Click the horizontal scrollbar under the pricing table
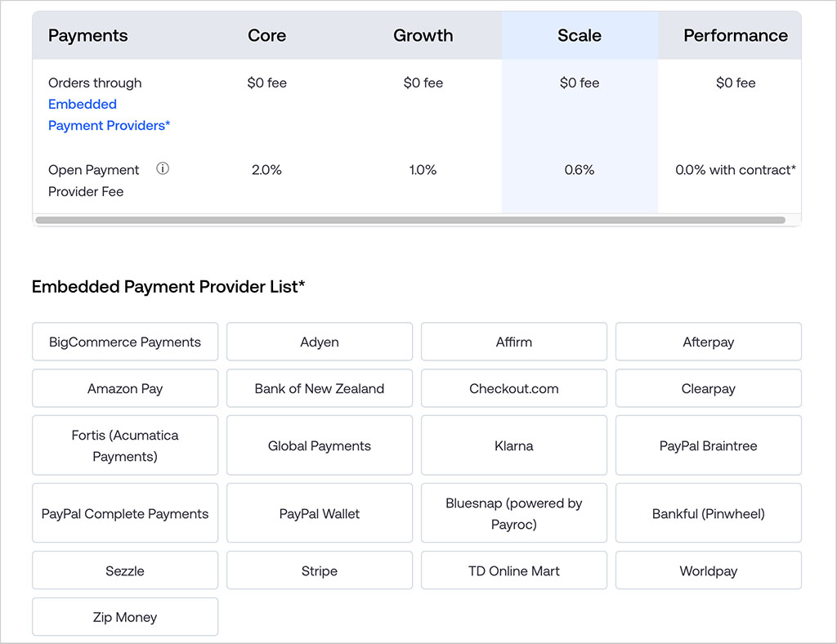The image size is (837, 644). tap(410, 220)
